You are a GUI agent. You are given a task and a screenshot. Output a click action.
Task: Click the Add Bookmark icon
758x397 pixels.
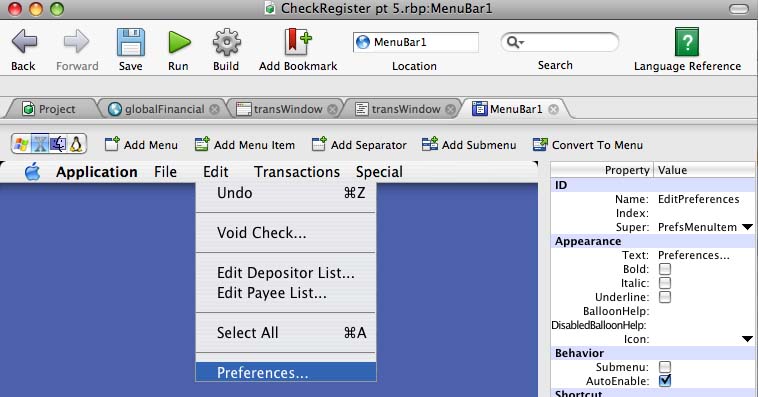[297, 42]
